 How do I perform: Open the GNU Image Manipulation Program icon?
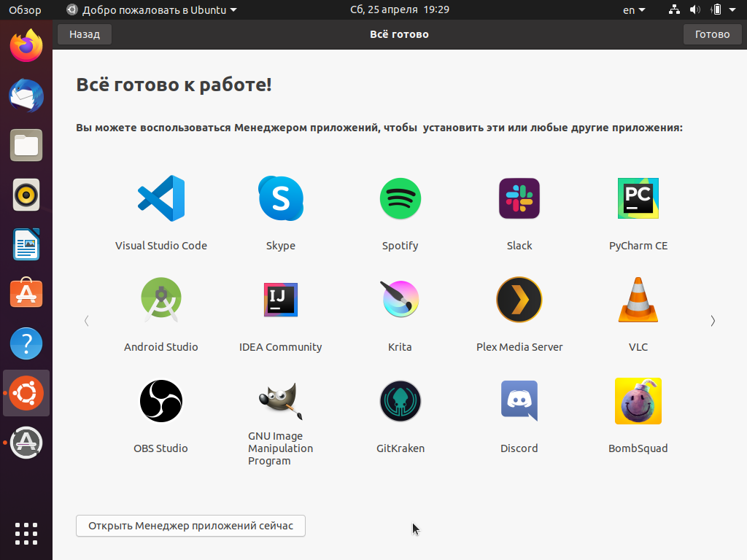pyautogui.click(x=281, y=401)
